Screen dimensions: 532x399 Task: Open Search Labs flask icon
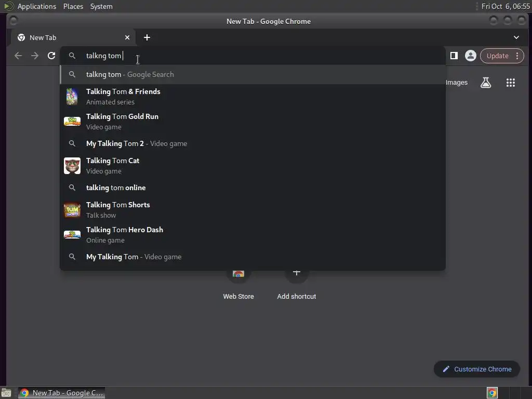click(486, 83)
